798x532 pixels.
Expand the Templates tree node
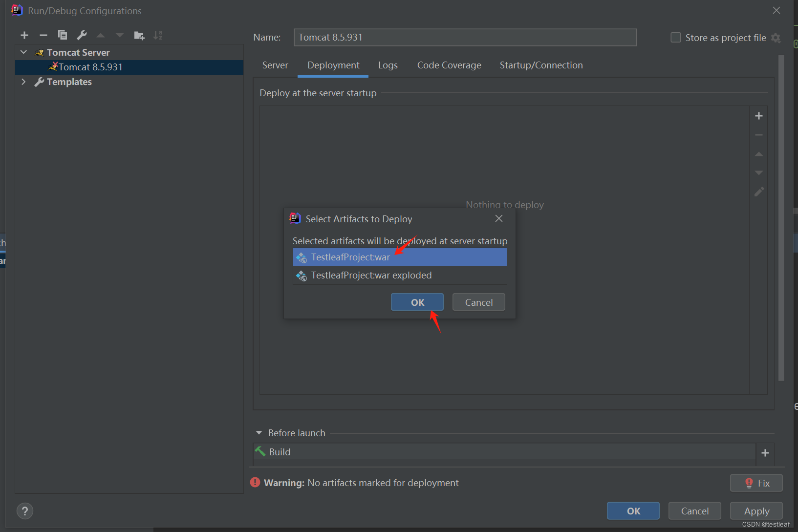click(23, 82)
